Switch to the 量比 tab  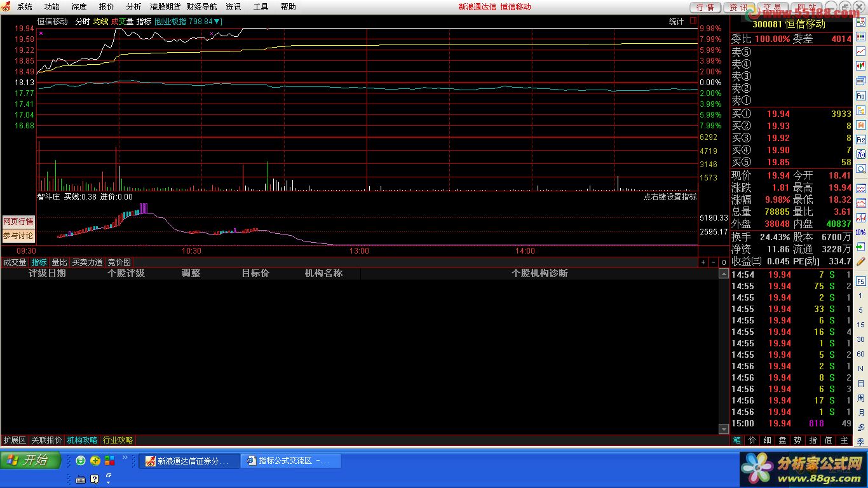point(59,262)
